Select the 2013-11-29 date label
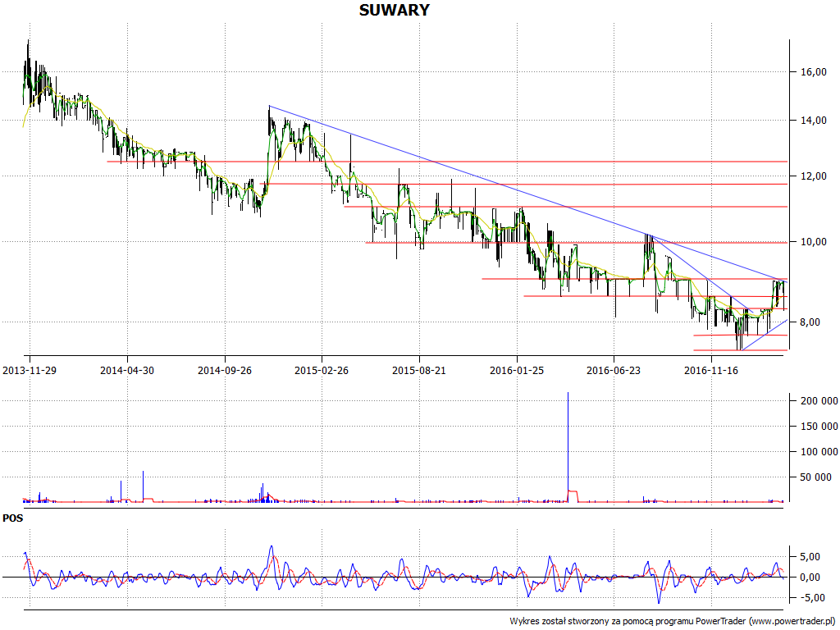The height and width of the screenshot is (630, 840). coord(30,370)
